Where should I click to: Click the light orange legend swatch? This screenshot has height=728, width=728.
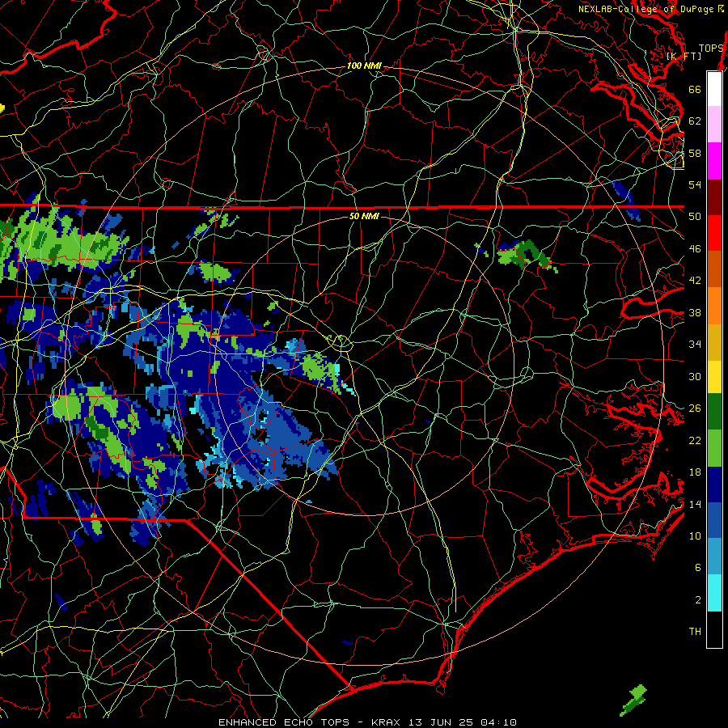714,306
